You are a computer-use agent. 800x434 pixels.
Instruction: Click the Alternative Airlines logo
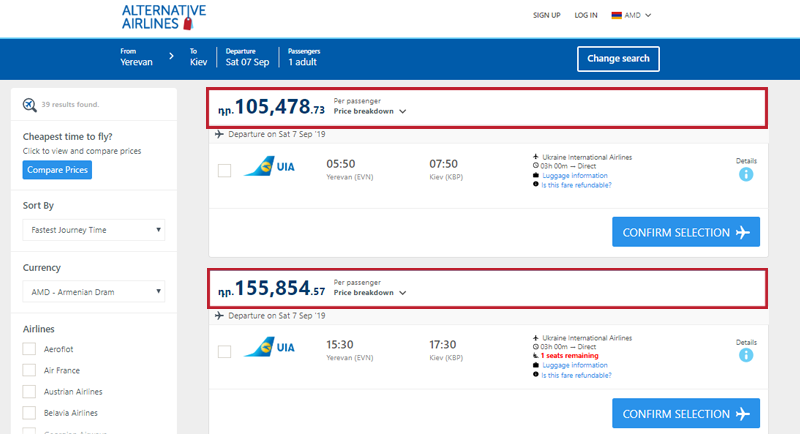coord(164,17)
